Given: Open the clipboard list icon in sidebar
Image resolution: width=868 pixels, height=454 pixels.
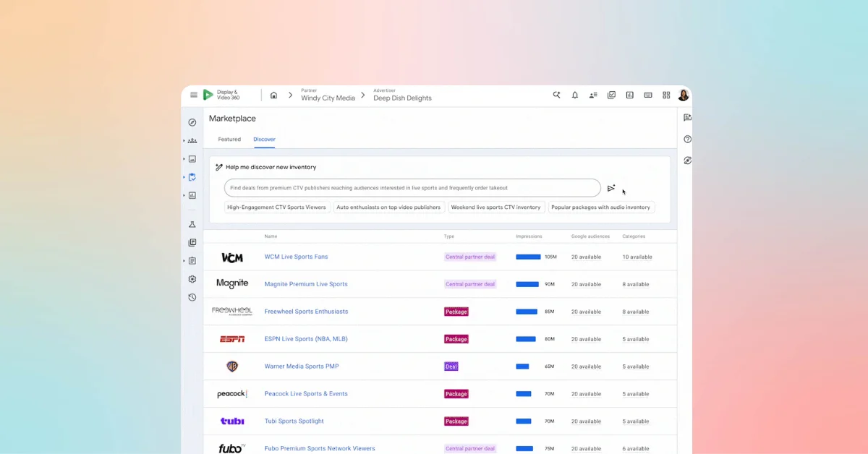Looking at the screenshot, I should [x=192, y=261].
